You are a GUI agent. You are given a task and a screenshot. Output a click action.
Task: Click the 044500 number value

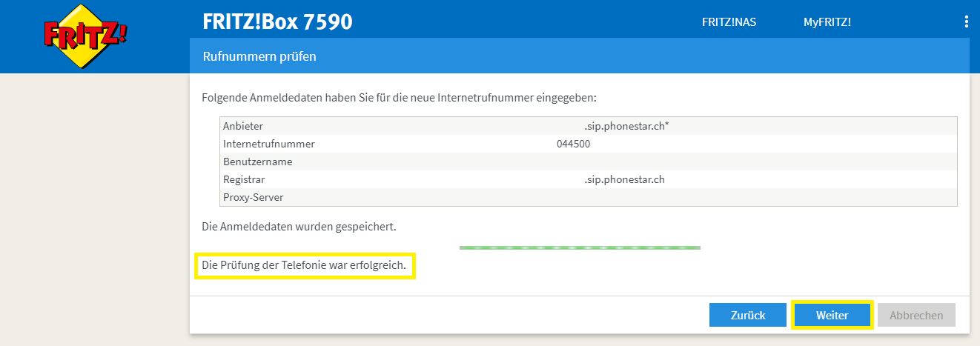(574, 144)
